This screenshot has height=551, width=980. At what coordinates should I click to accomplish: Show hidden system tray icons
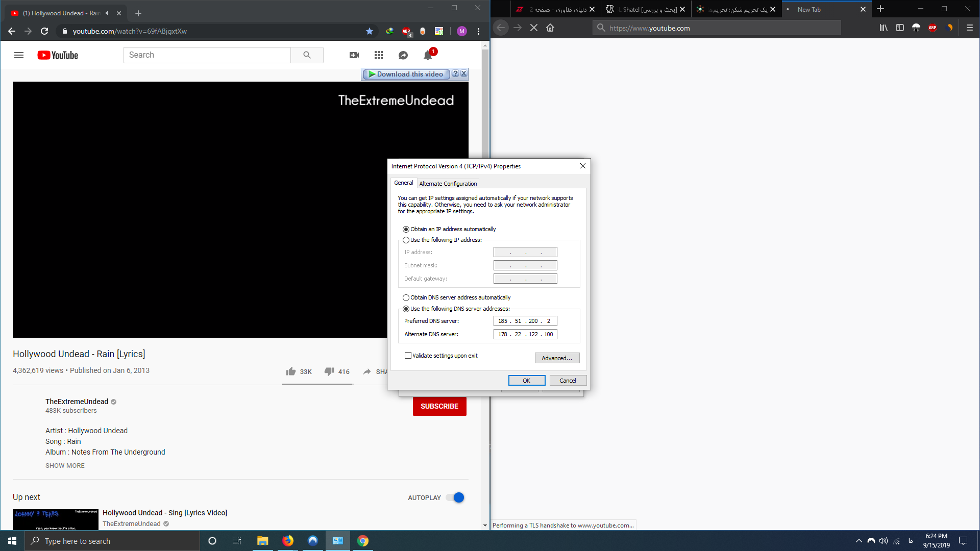pyautogui.click(x=859, y=541)
